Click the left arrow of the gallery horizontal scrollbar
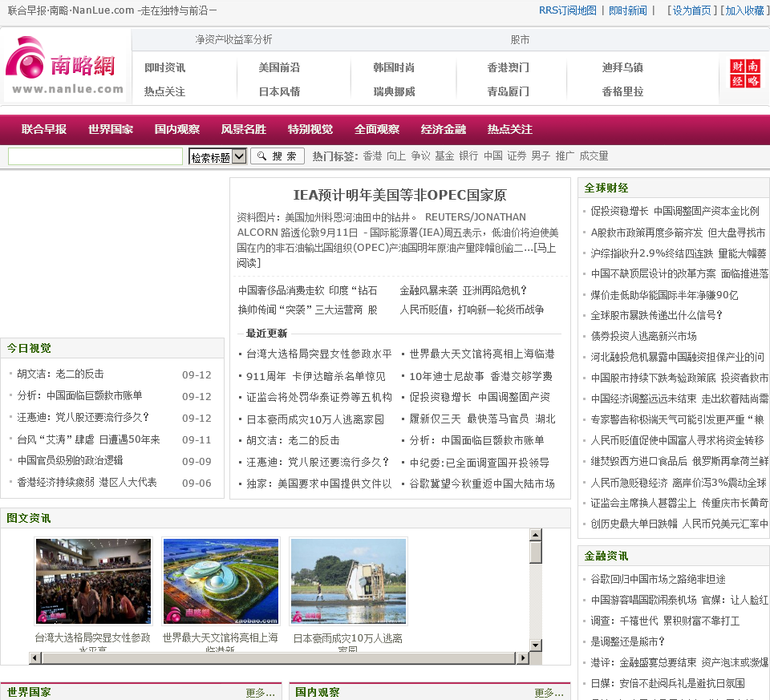The height and width of the screenshot is (700, 770). coord(35,658)
